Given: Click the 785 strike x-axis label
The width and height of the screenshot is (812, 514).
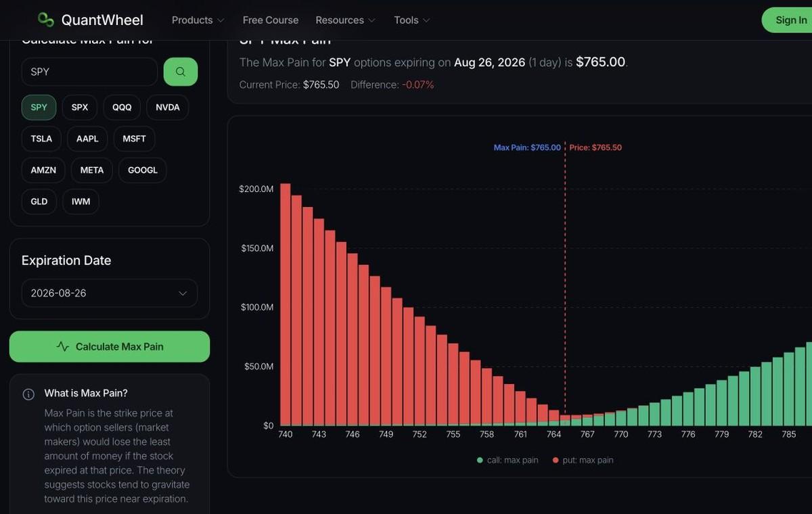Looking at the screenshot, I should (x=789, y=434).
